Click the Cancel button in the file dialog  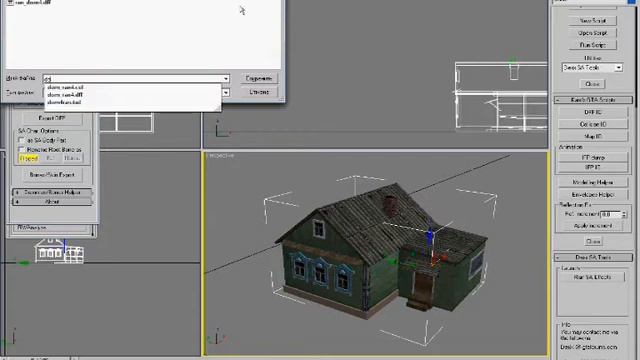259,92
